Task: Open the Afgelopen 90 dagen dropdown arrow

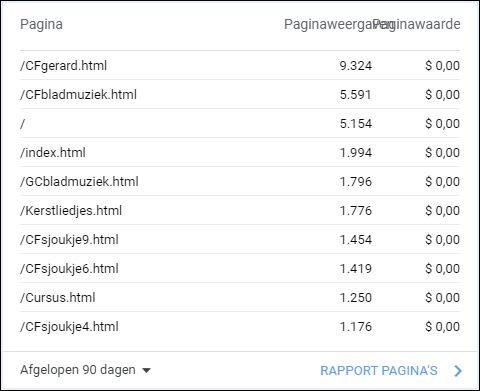Action: click(146, 370)
